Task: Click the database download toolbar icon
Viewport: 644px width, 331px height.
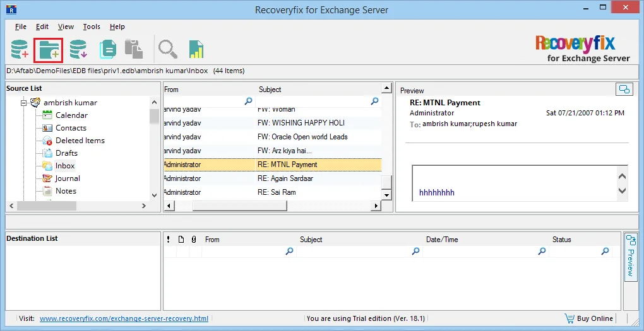Action: (78, 49)
